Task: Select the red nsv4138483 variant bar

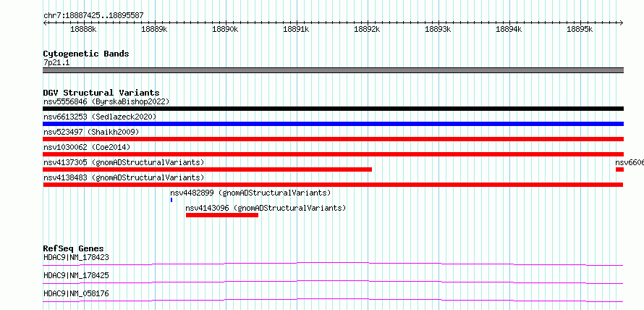Action: (333, 185)
